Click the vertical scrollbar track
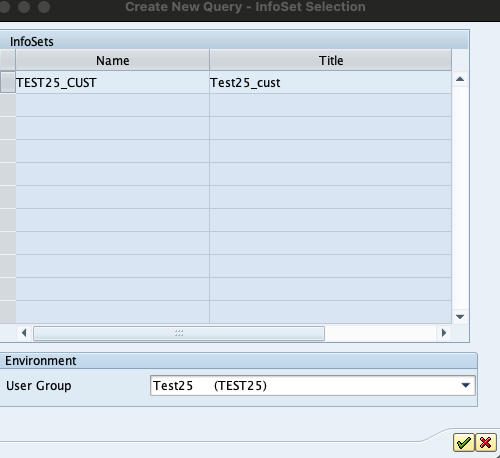 point(460,198)
